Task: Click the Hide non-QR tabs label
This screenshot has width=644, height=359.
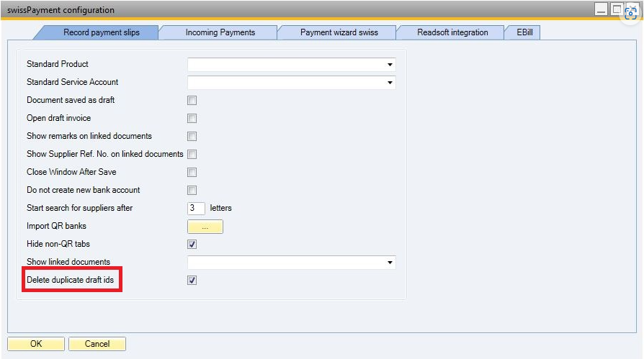Action: [x=58, y=244]
